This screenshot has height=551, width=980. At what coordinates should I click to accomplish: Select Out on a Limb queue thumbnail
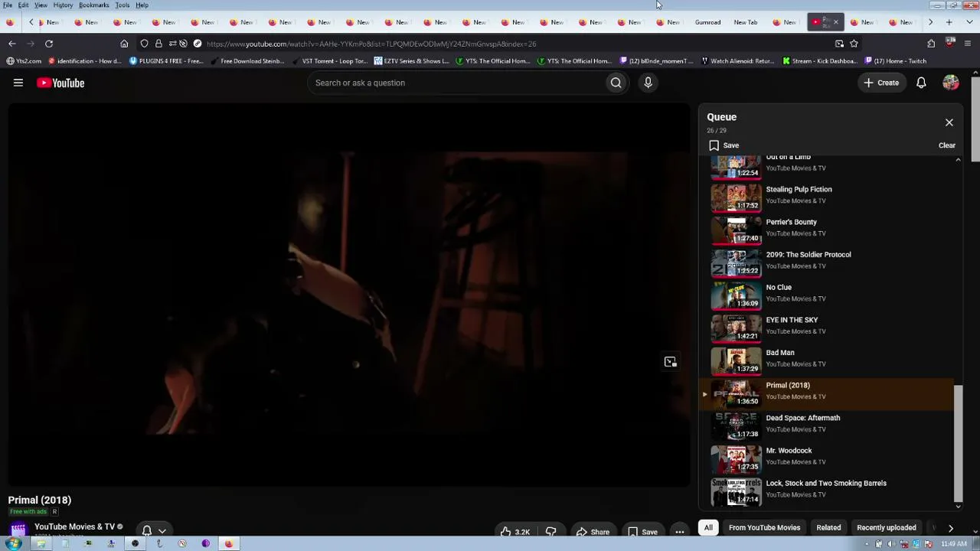(x=736, y=166)
